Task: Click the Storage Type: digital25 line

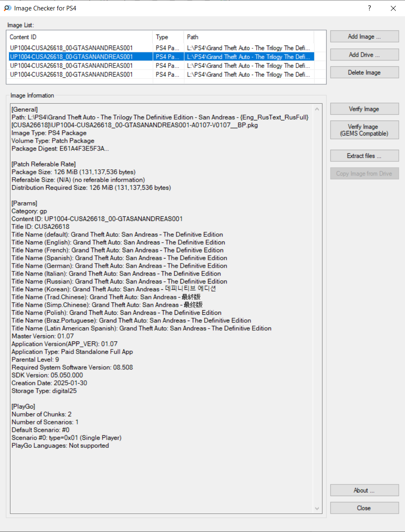Action: click(44, 391)
